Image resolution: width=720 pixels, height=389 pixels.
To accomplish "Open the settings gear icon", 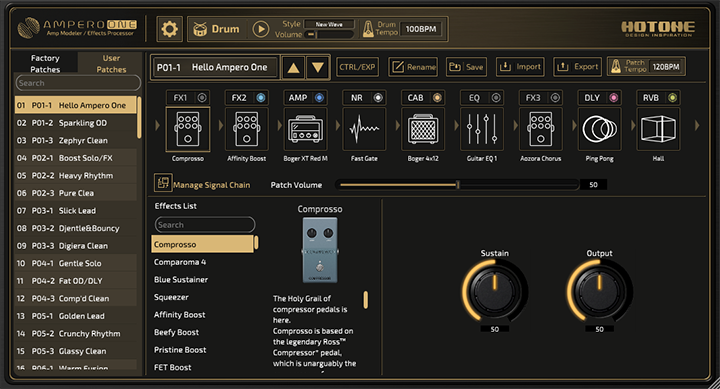I will tap(169, 29).
